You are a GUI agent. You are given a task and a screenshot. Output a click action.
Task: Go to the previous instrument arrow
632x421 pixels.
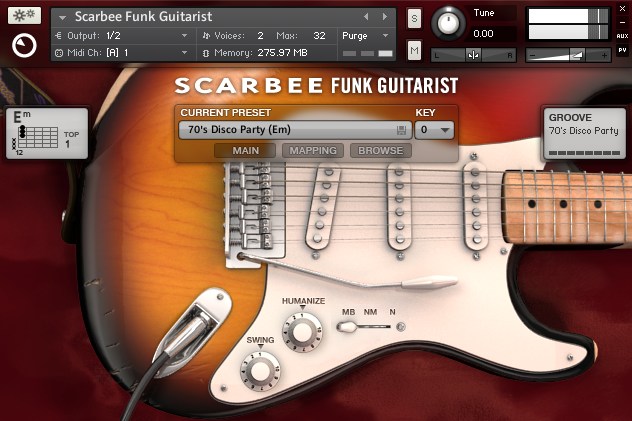(366, 17)
